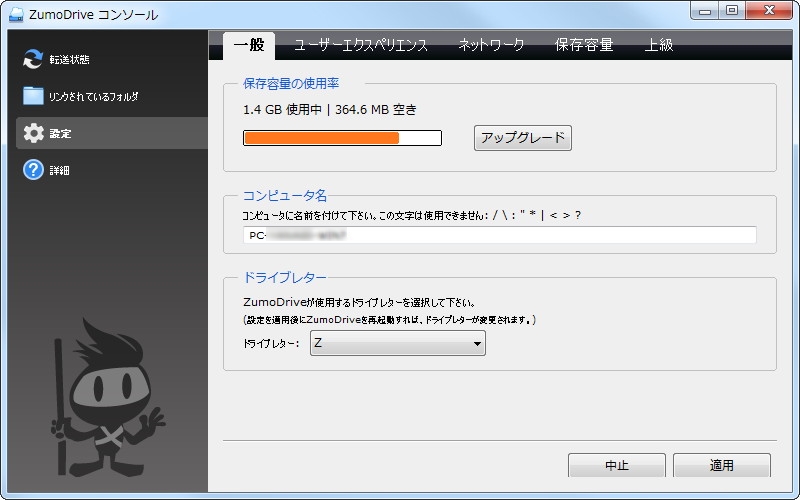This screenshot has height=500, width=800.
Task: Switch to the ネットワーク tab
Action: [x=491, y=45]
